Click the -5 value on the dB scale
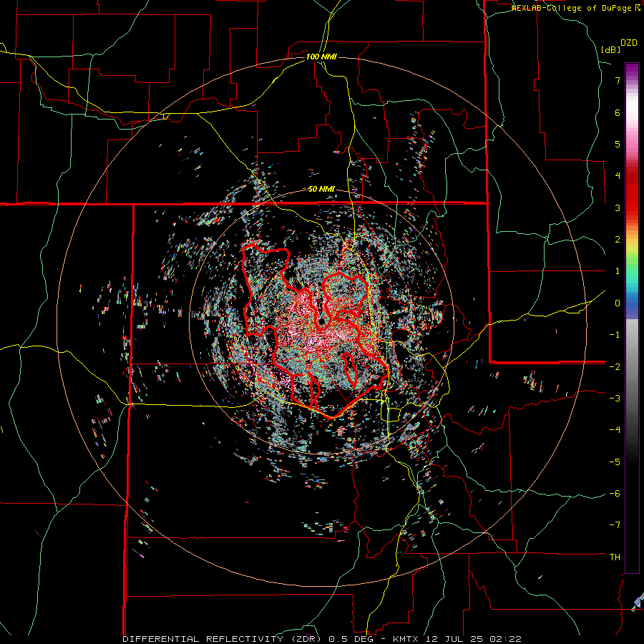The image size is (644, 644). click(x=615, y=462)
